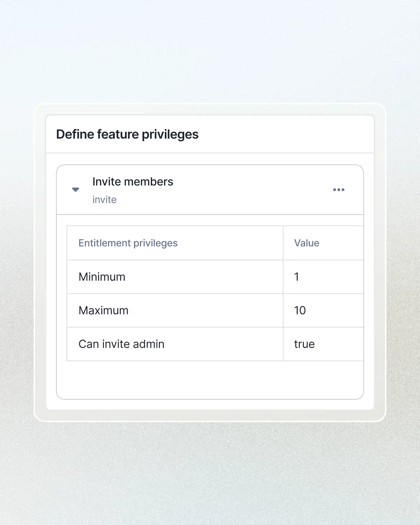This screenshot has width=420, height=525.
Task: Select the Maximum privilege row label
Action: click(104, 310)
